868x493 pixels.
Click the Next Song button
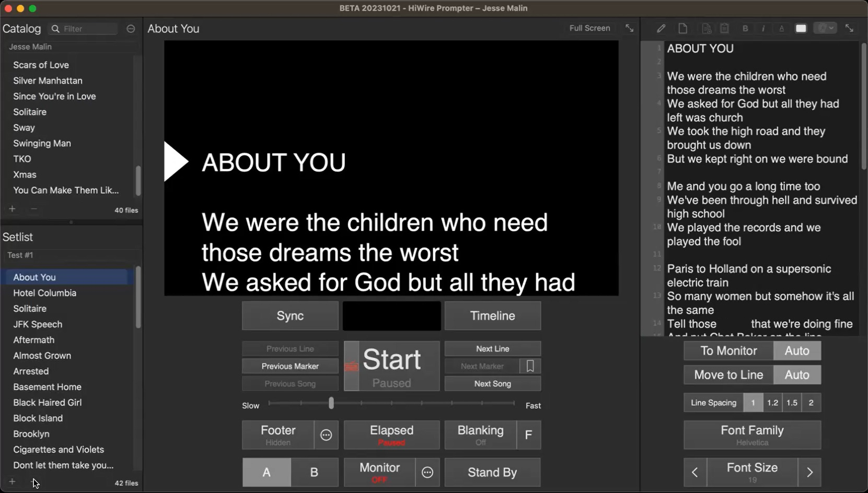(492, 384)
